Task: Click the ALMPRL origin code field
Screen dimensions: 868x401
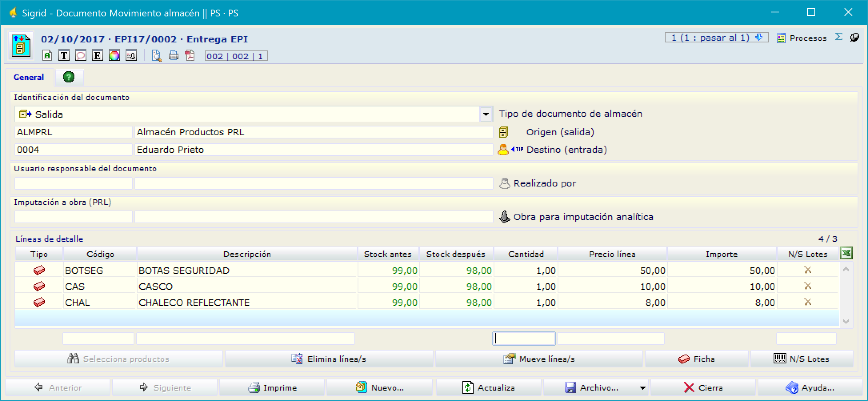Action: click(73, 132)
